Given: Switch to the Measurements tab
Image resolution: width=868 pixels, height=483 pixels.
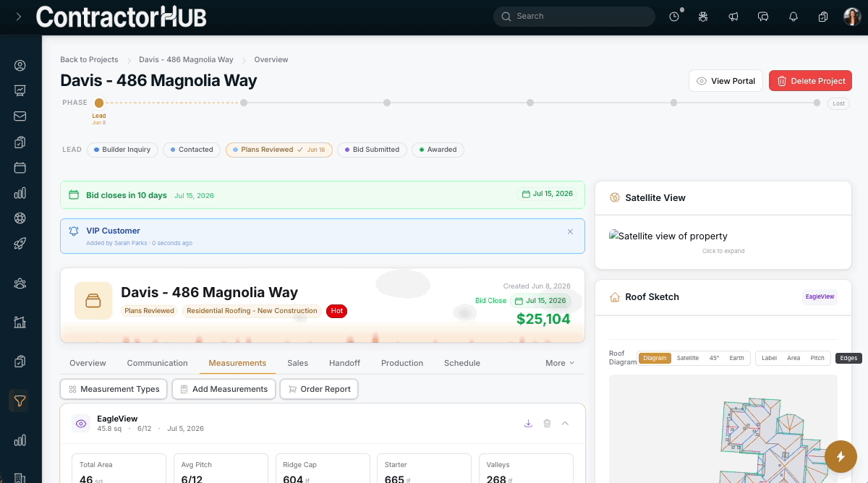Looking at the screenshot, I should [x=237, y=363].
